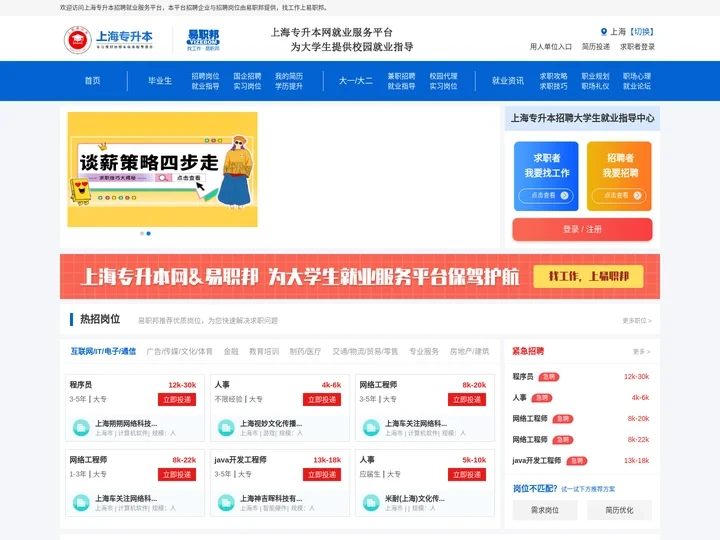The image size is (720, 540).
Task: Click 立即投递 for 人事 5k-10k job
Action: (467, 474)
